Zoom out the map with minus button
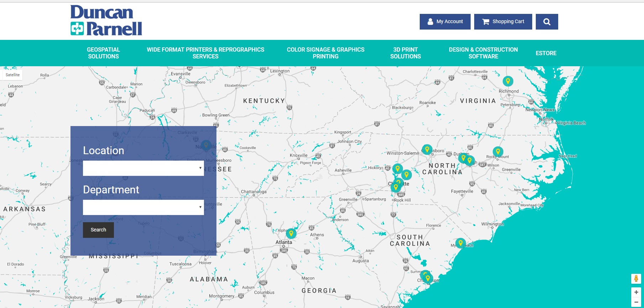 pyautogui.click(x=636, y=302)
